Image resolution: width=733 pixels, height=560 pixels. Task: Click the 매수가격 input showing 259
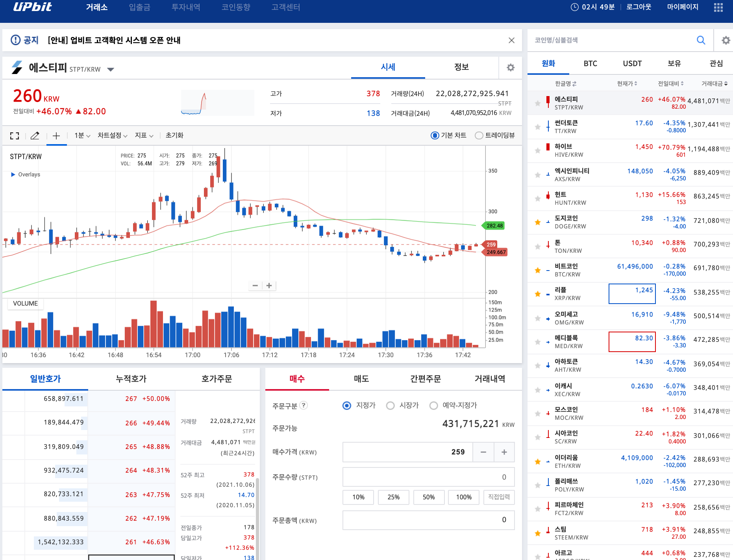pos(407,452)
